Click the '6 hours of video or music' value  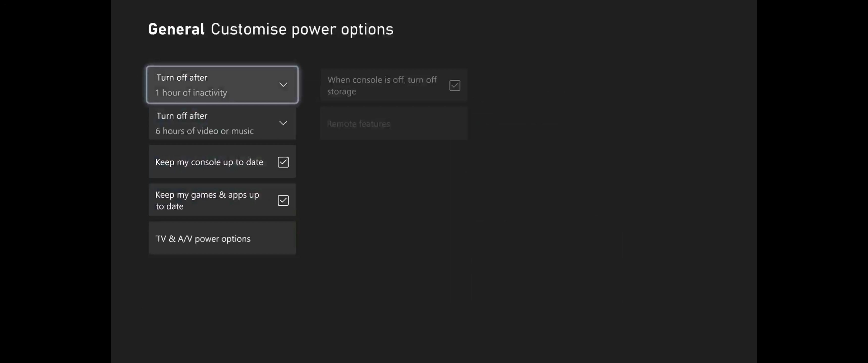click(x=204, y=131)
